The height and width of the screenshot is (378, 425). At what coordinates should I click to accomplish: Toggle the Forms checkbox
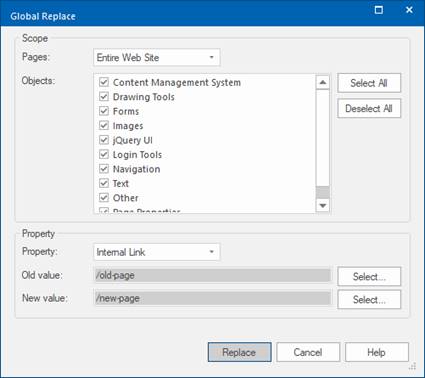(104, 111)
